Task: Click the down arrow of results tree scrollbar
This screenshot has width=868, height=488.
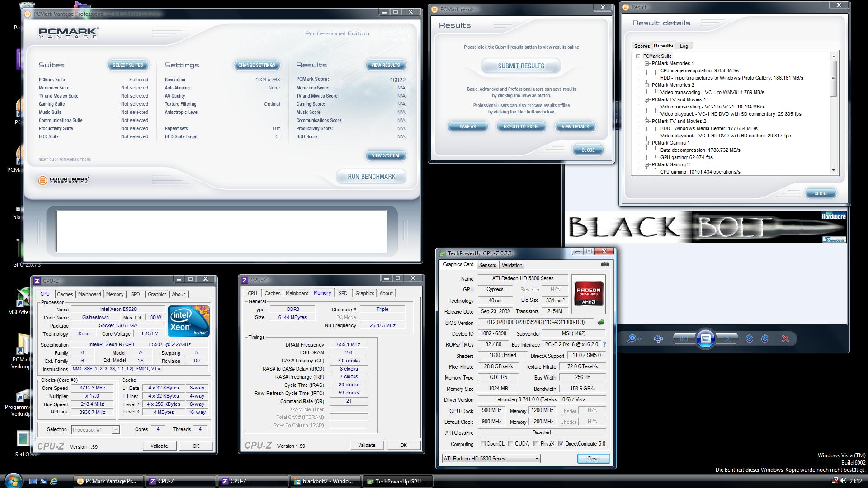Action: click(x=833, y=171)
